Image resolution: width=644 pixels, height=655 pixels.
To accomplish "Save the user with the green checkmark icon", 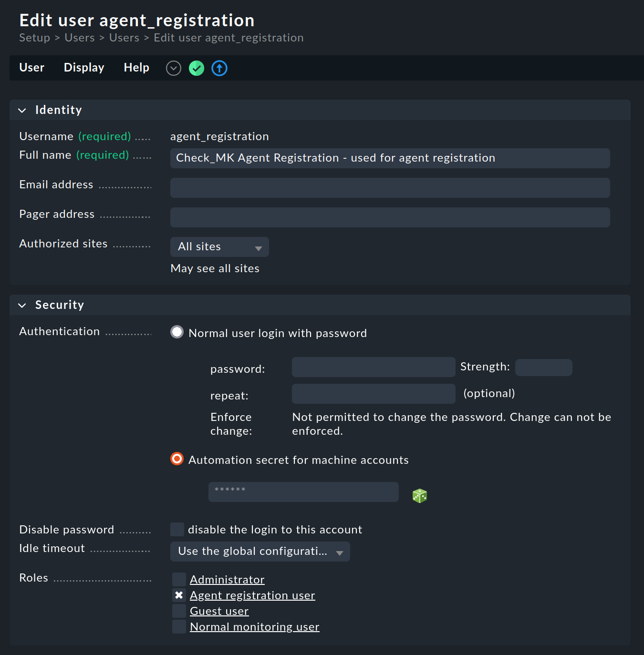I will [196, 68].
